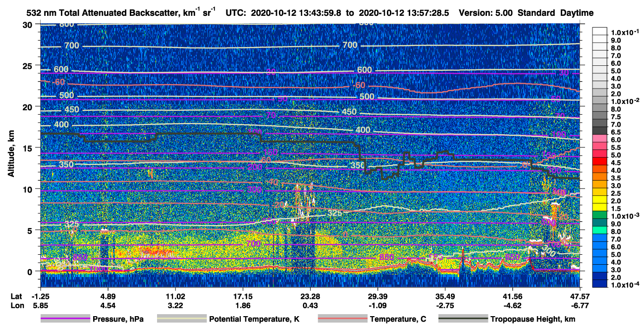Screen dimensions: 644x330
Task: Click the longitude value 1.86
Action: point(243,305)
